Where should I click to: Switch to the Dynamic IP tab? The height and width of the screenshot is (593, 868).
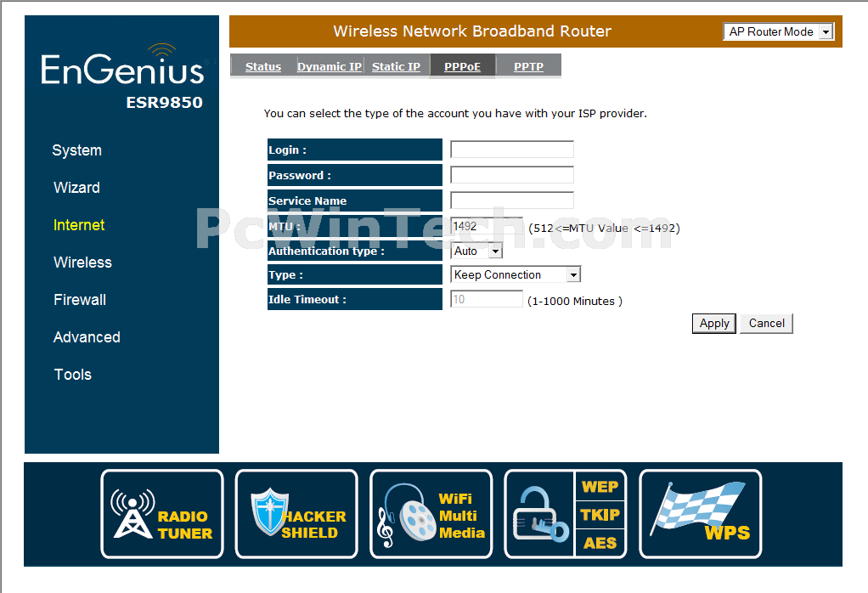(330, 66)
